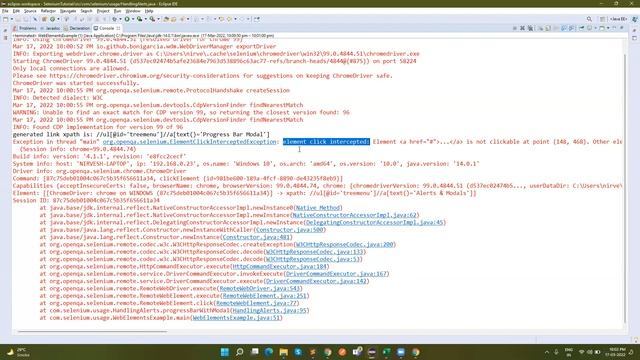Click the highlighted 'element click intercepted' text
This screenshot has height=360, width=640.
pyautogui.click(x=326, y=142)
